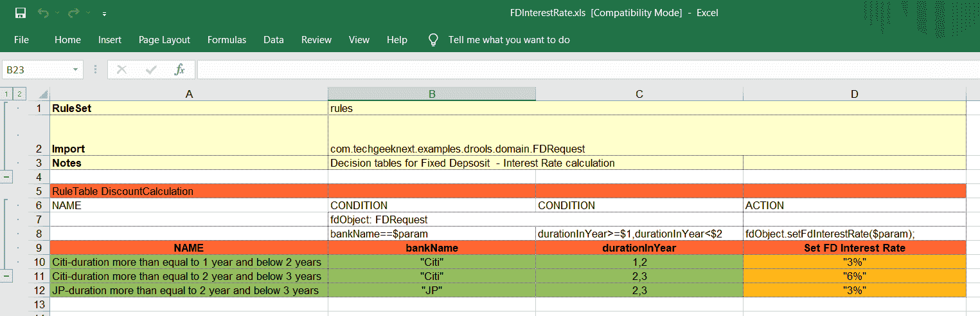Image resolution: width=980 pixels, height=316 pixels.
Task: Open the Data tab
Action: [x=274, y=40]
